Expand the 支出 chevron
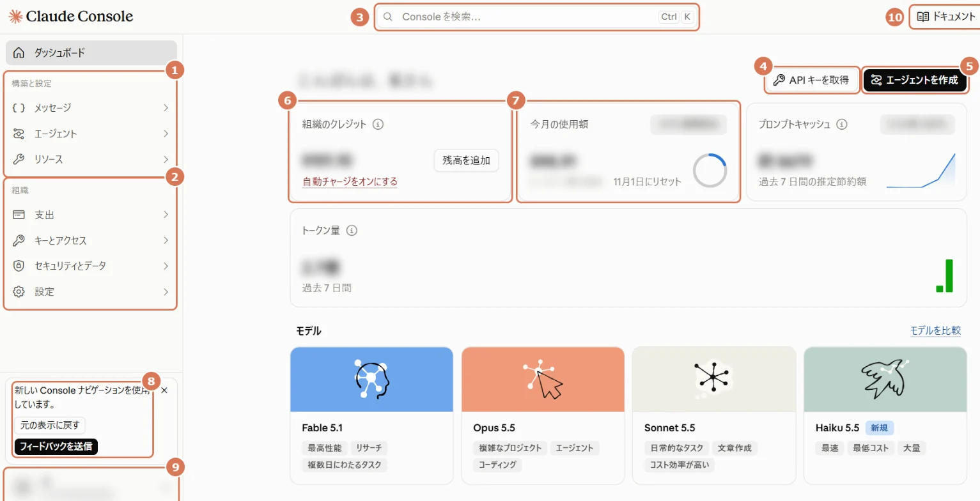 click(x=166, y=215)
